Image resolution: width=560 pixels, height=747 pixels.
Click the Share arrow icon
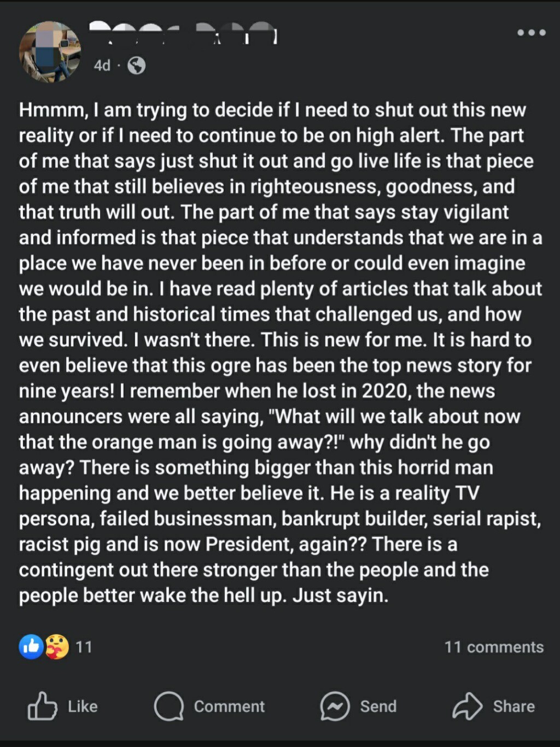pos(467,706)
